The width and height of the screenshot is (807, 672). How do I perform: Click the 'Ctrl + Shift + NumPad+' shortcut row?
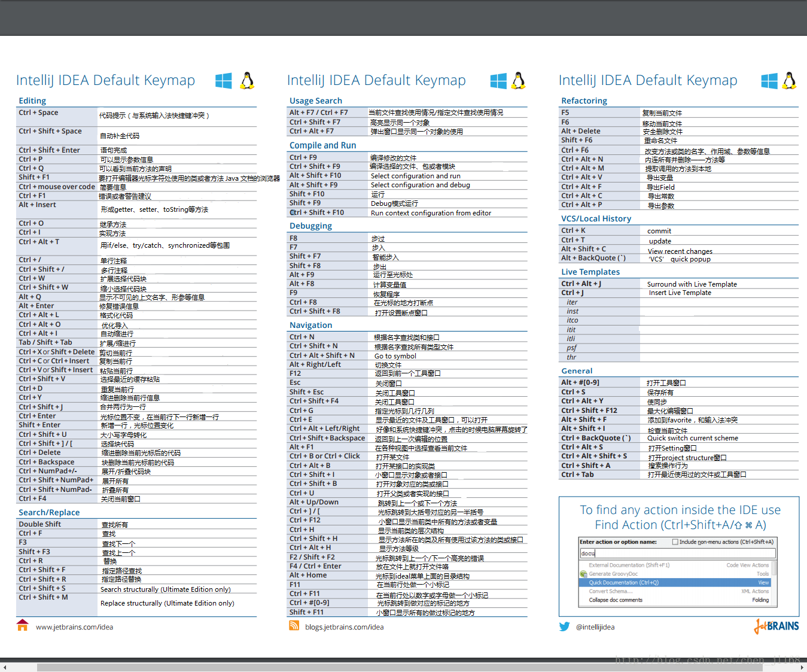point(136,481)
